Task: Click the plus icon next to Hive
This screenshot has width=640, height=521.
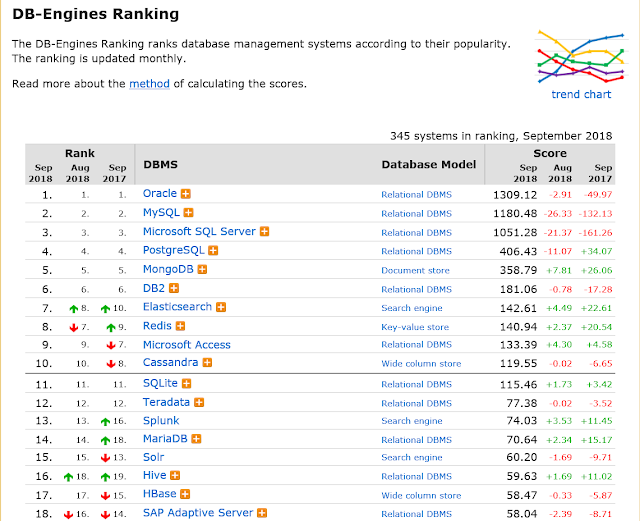Action: (175, 476)
